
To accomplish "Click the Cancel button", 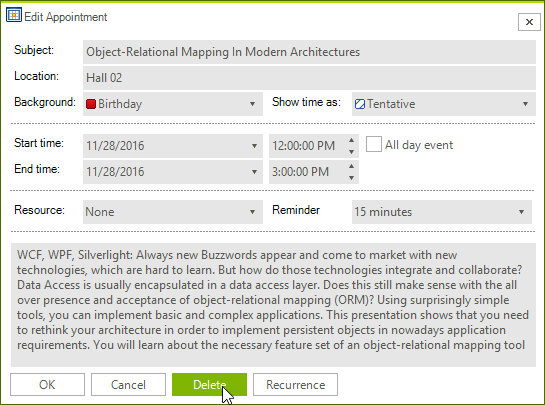I will click(x=128, y=384).
